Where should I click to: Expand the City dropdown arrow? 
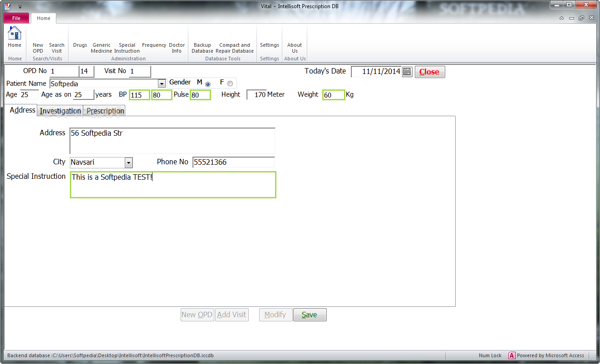point(128,162)
